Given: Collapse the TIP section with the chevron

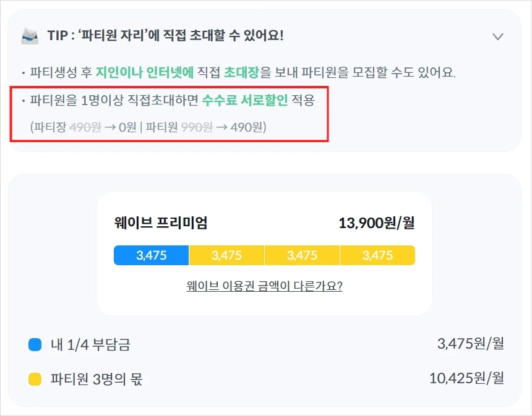Looking at the screenshot, I should tap(499, 36).
